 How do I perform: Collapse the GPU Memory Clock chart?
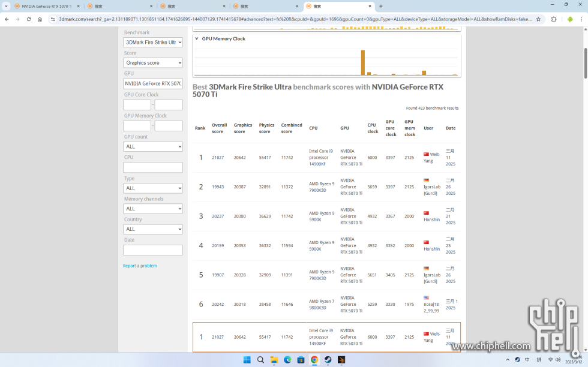point(197,38)
